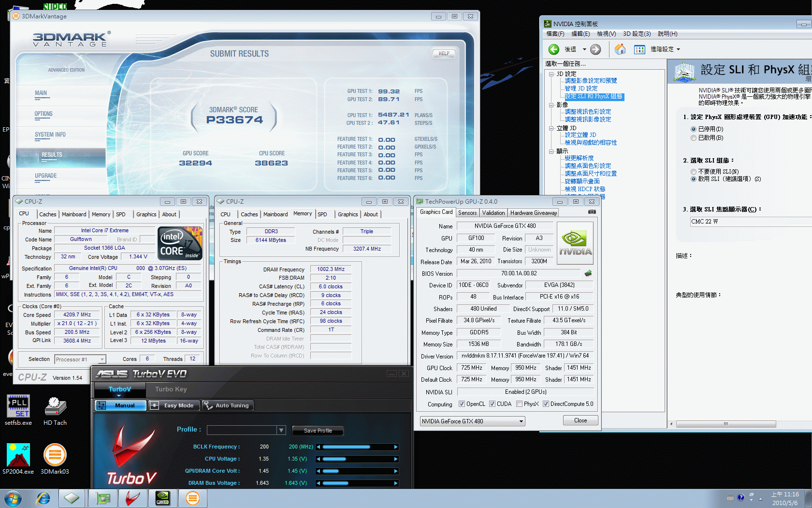The image size is (812, 508).
Task: Click the Save Profile button in TurboV
Action: pos(318,431)
